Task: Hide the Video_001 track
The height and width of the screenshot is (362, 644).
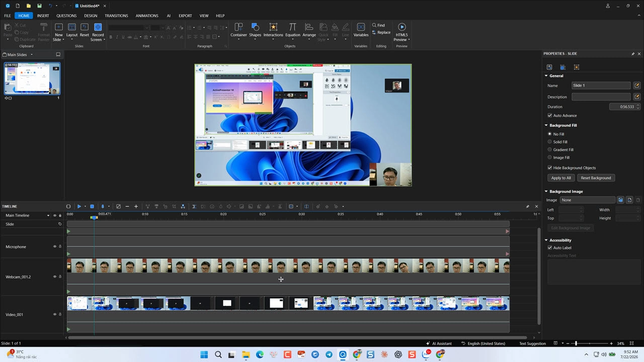Action: point(55,314)
